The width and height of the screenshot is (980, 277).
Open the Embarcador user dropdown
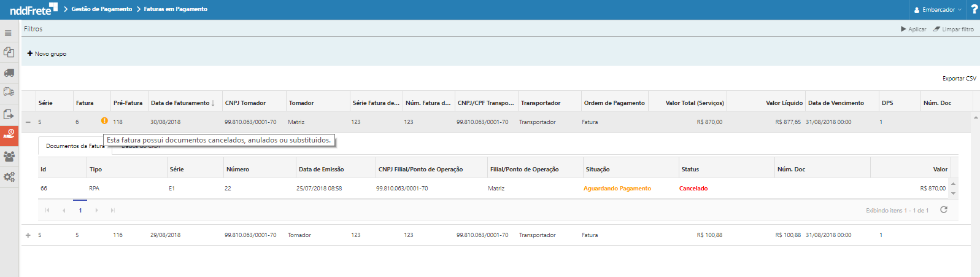point(938,10)
